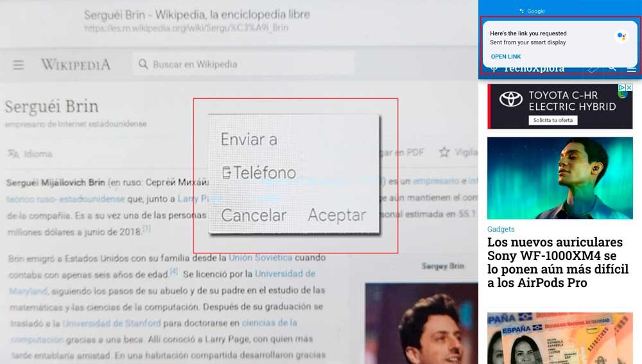Open the Spanish ID card article image

point(560,338)
